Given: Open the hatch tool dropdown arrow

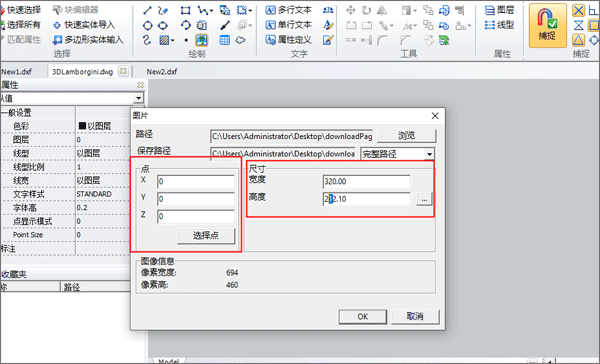Looking at the screenshot, I should (x=173, y=40).
